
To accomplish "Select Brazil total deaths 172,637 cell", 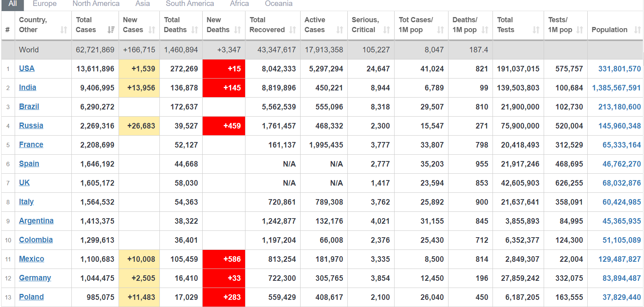I will click(181, 107).
